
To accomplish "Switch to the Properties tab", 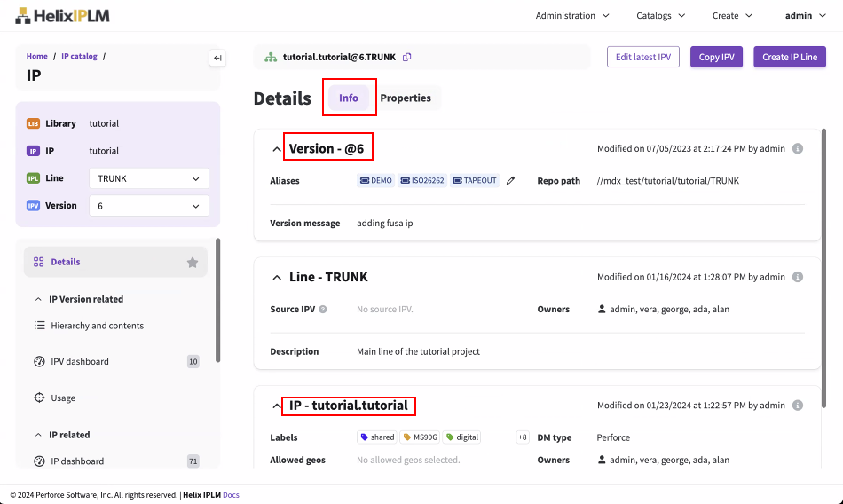I will point(406,98).
